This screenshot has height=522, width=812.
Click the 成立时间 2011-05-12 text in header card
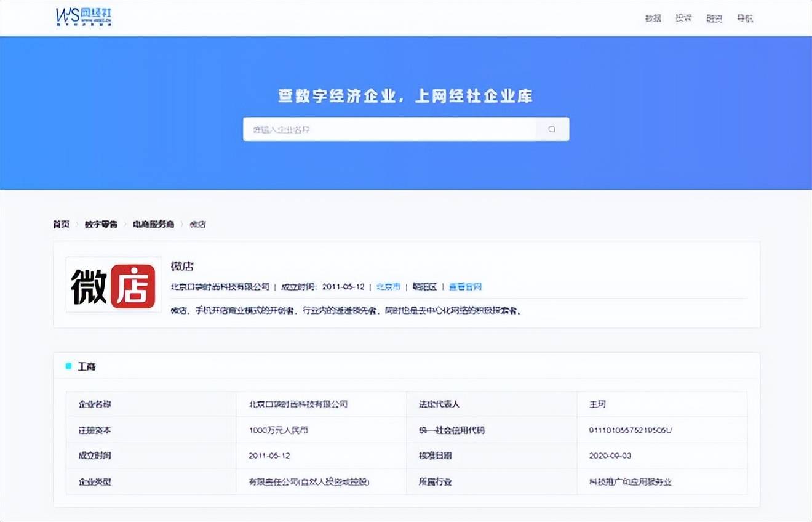coord(323,287)
